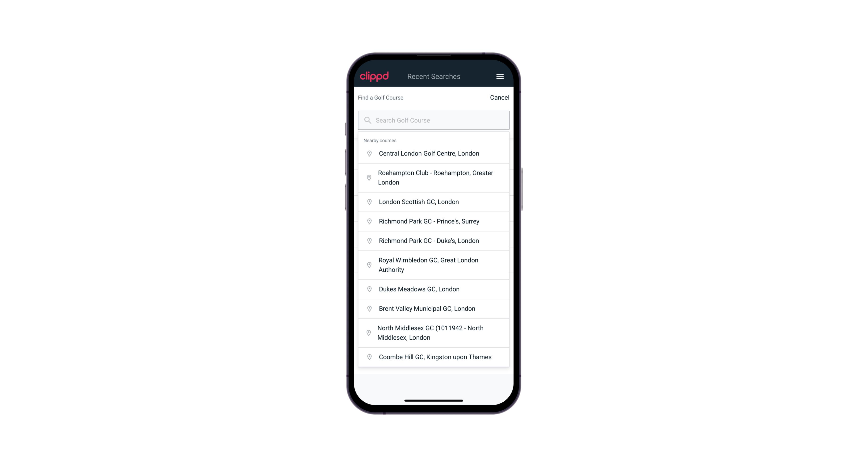Viewport: 868px width, 467px height.
Task: Click the hamburger menu icon
Action: 500,76
